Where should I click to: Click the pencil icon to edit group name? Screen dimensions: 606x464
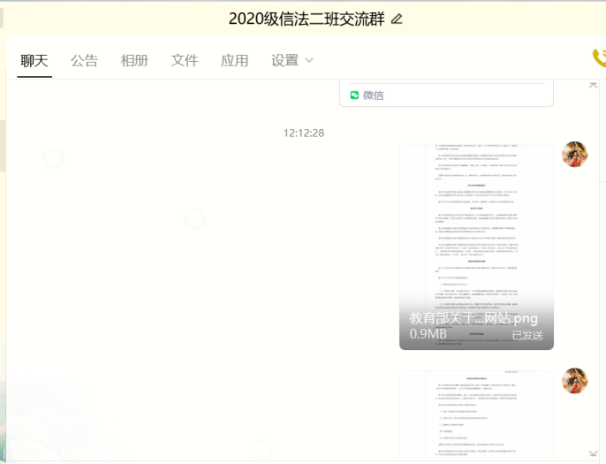397,19
